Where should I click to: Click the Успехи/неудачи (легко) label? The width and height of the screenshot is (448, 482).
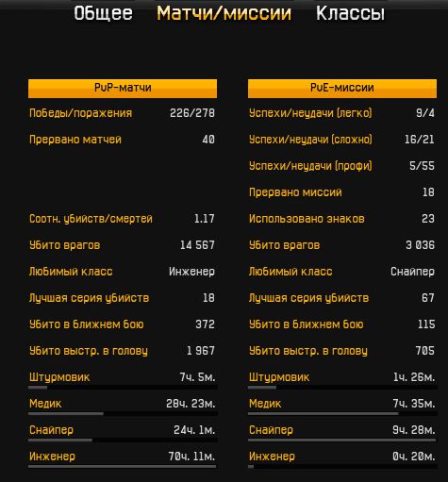pyautogui.click(x=310, y=113)
